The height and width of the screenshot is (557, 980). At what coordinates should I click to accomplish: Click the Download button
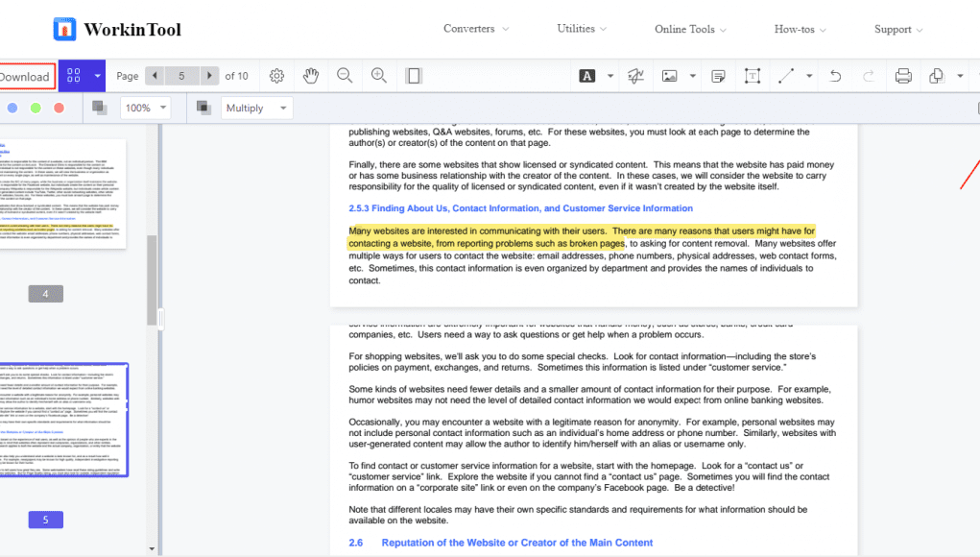click(26, 76)
